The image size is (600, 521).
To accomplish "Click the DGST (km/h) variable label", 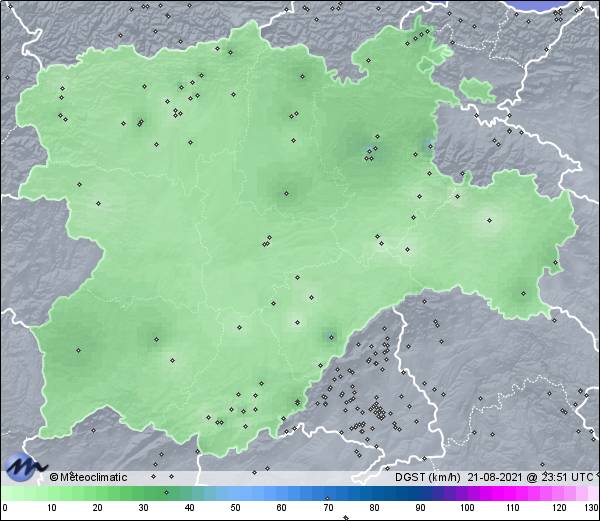I will pyautogui.click(x=427, y=477).
